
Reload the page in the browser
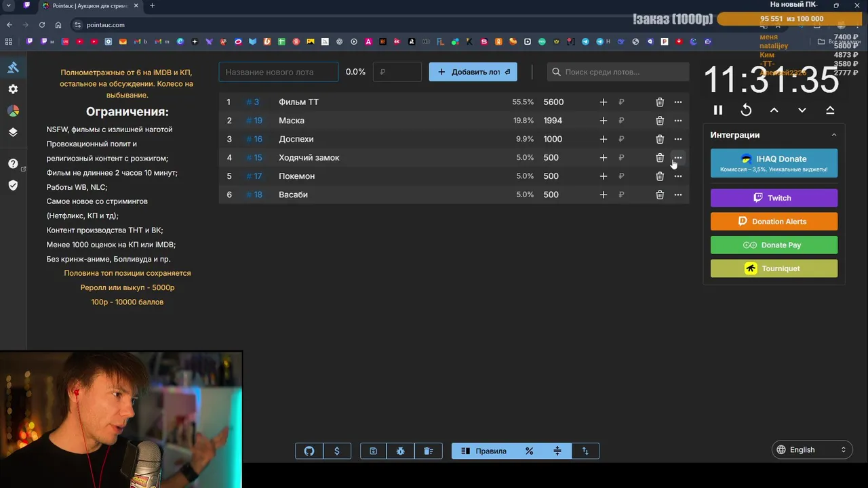click(x=42, y=25)
